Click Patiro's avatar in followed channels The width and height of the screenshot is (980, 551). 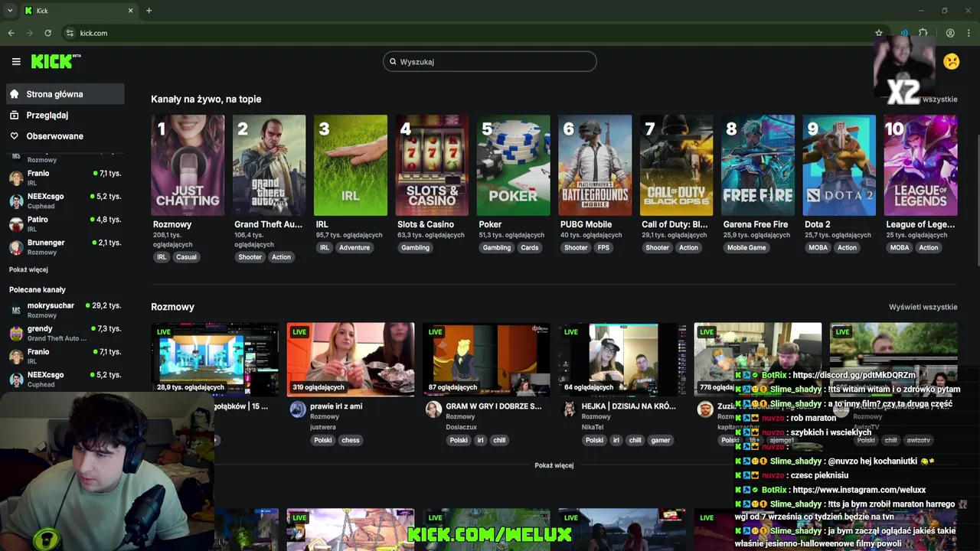click(16, 224)
